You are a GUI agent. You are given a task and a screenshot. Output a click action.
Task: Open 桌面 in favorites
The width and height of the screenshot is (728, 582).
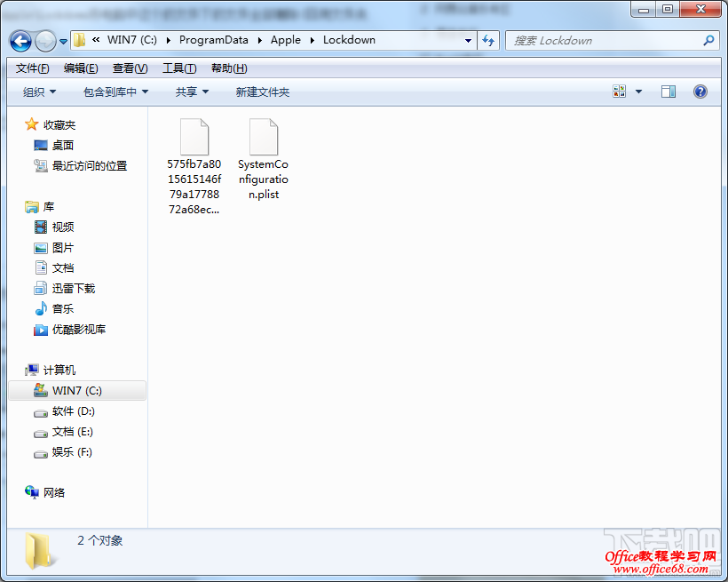point(63,146)
